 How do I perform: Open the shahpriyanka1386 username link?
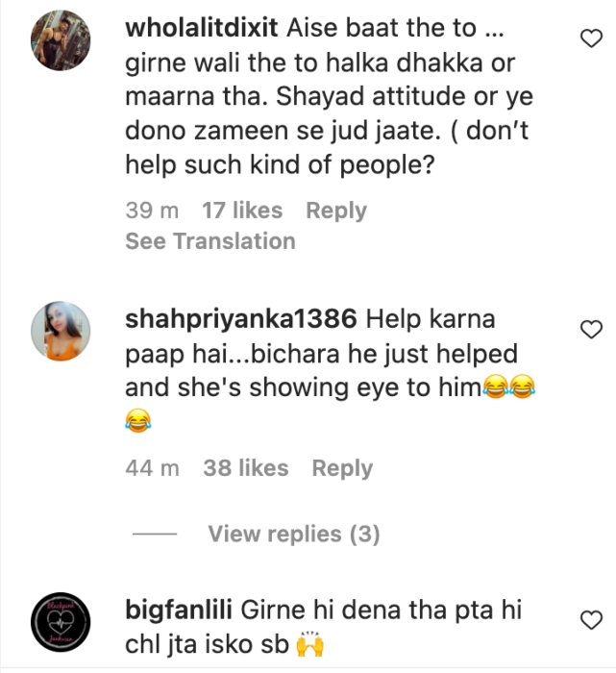(x=240, y=319)
